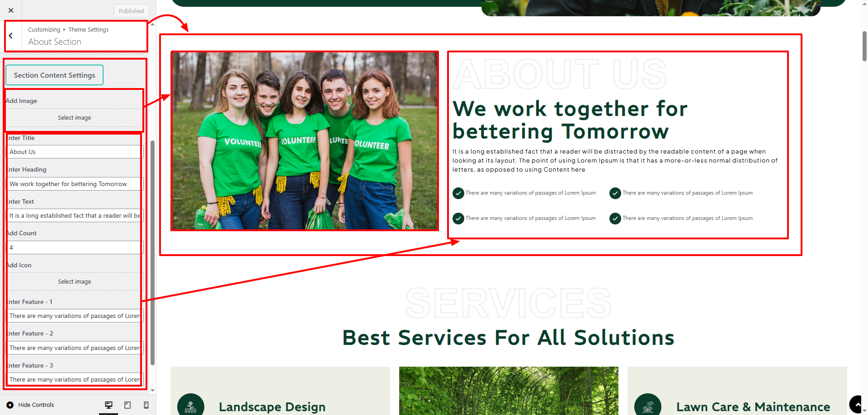Click Select image under Add Image
Viewport: 868px width, 415px height.
click(x=75, y=117)
